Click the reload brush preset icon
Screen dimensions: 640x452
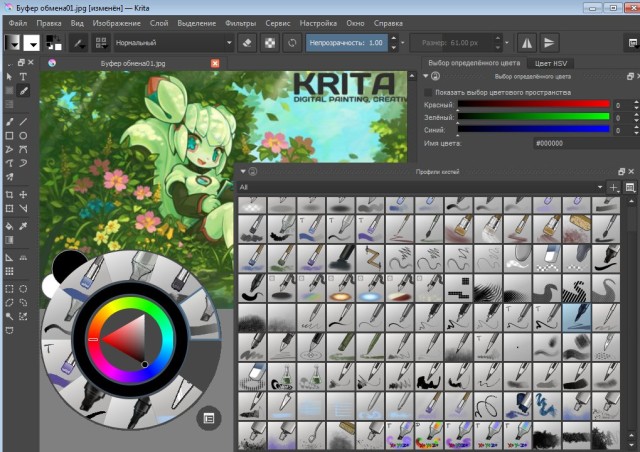tap(292, 44)
